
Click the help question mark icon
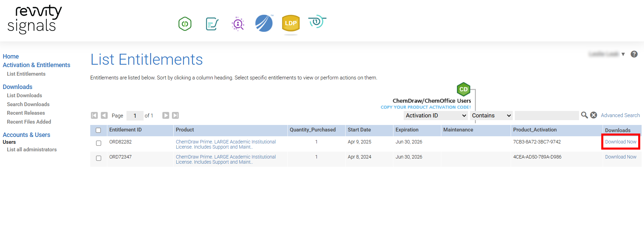pyautogui.click(x=634, y=54)
